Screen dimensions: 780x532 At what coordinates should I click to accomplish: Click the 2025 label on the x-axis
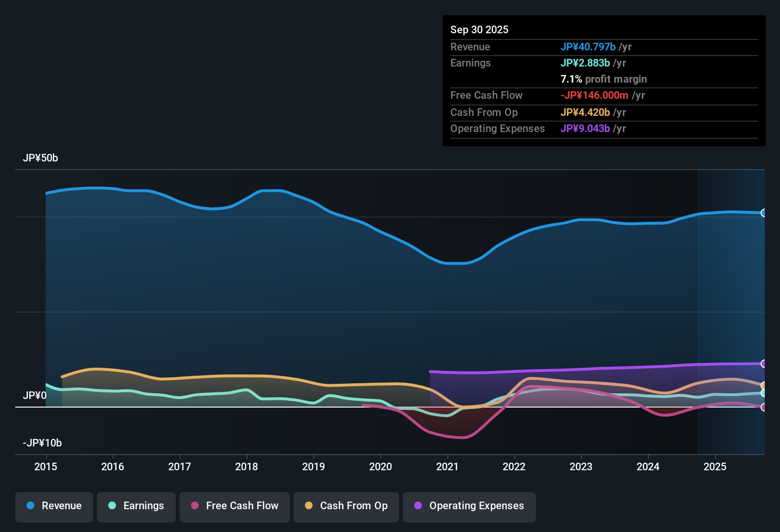[x=715, y=467]
